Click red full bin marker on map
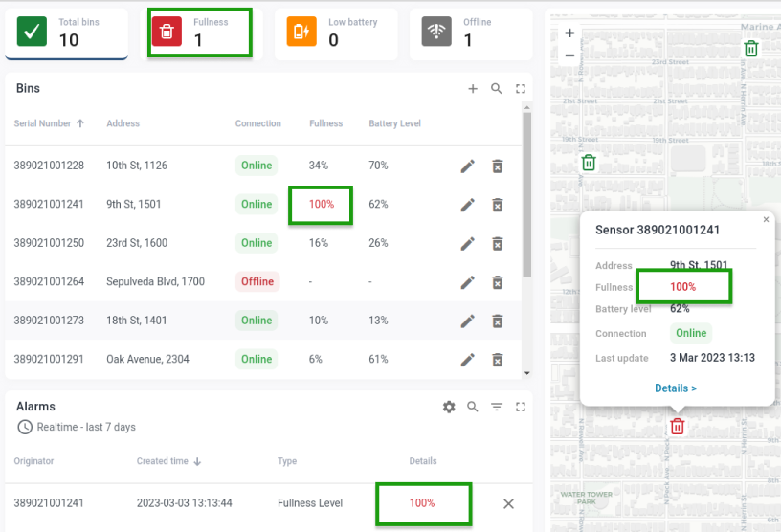Screen dimensions: 781x532 pos(677,427)
